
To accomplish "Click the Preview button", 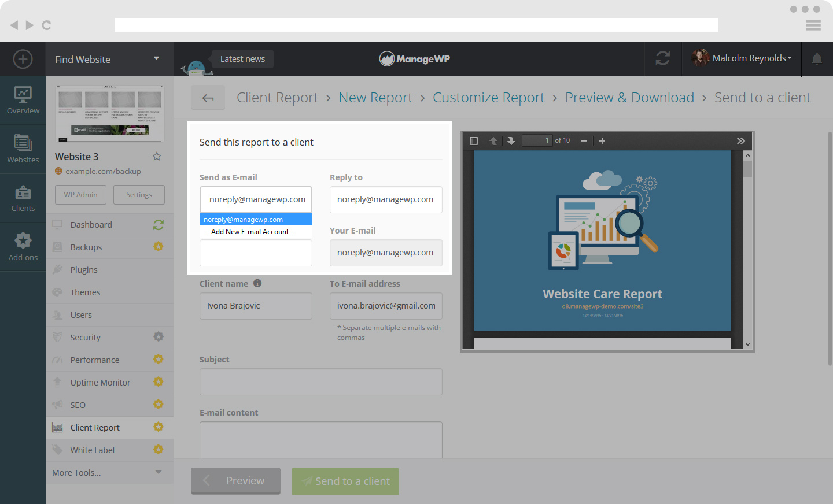I will coord(235,481).
